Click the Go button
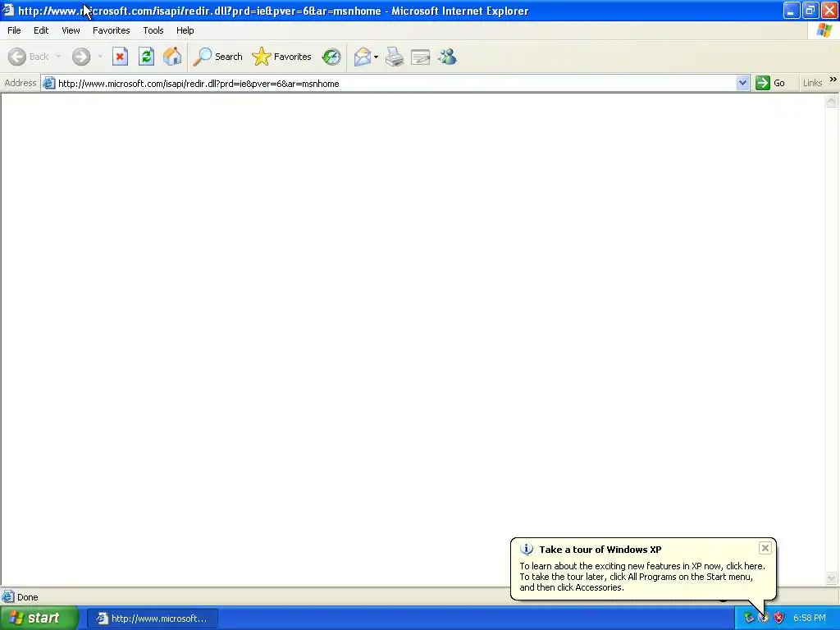This screenshot has height=630, width=840. (x=770, y=83)
